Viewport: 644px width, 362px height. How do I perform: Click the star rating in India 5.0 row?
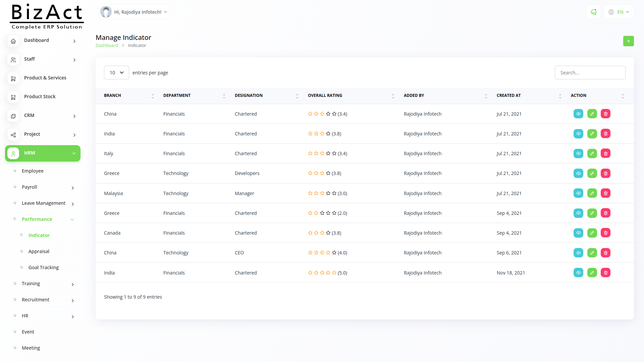point(322,273)
